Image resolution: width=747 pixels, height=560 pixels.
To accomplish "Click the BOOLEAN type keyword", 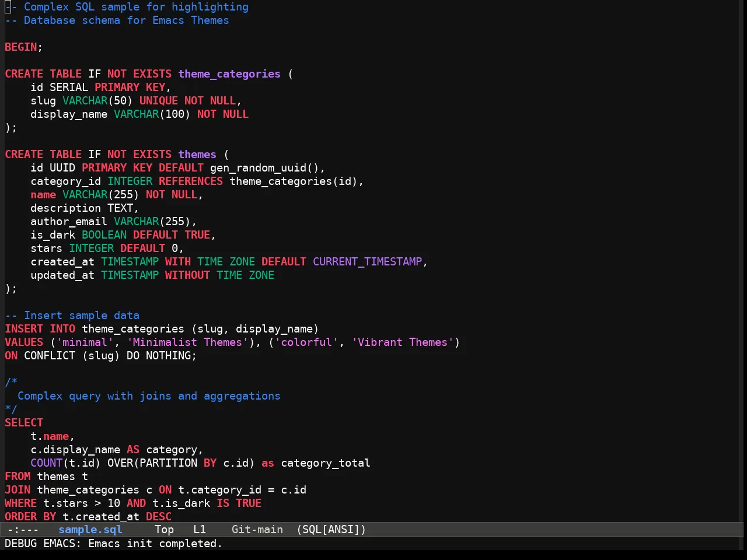I will point(104,235).
